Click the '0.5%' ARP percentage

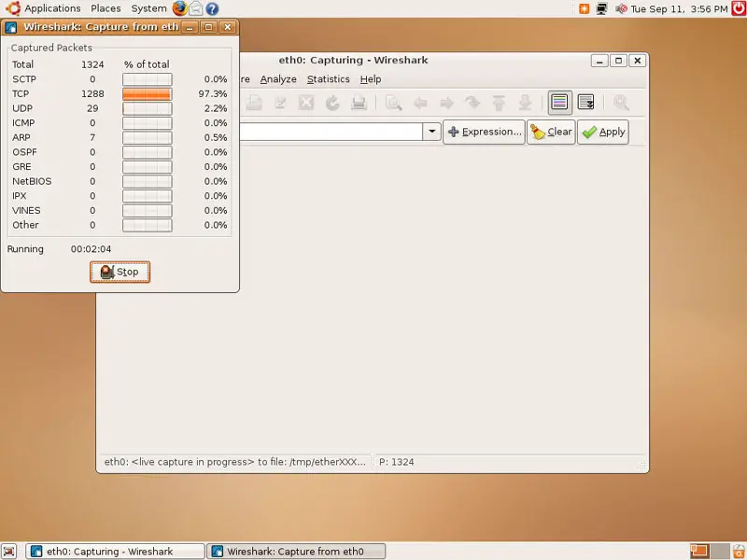point(216,137)
